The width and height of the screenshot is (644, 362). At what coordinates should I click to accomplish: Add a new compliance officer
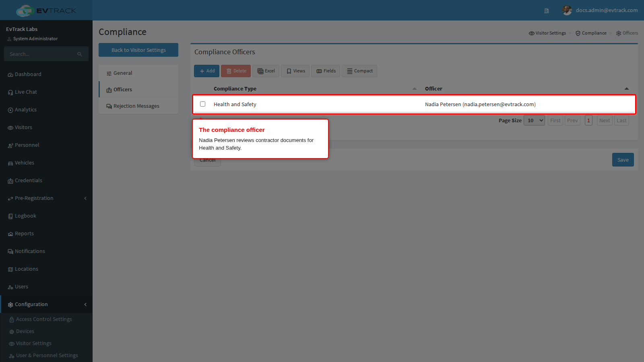tap(207, 71)
